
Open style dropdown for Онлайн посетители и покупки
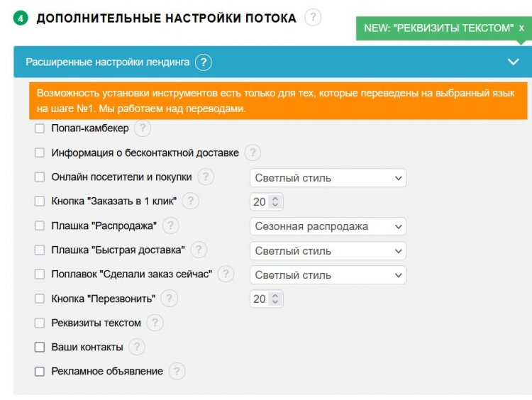click(328, 178)
